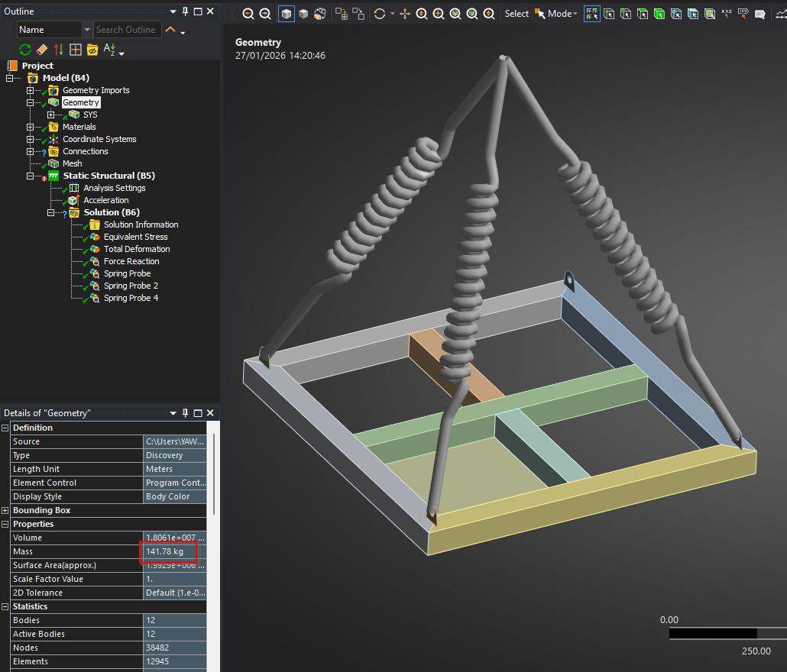Pin the Details of Geometry panel
Viewport: 787px width, 672px height.
185,413
